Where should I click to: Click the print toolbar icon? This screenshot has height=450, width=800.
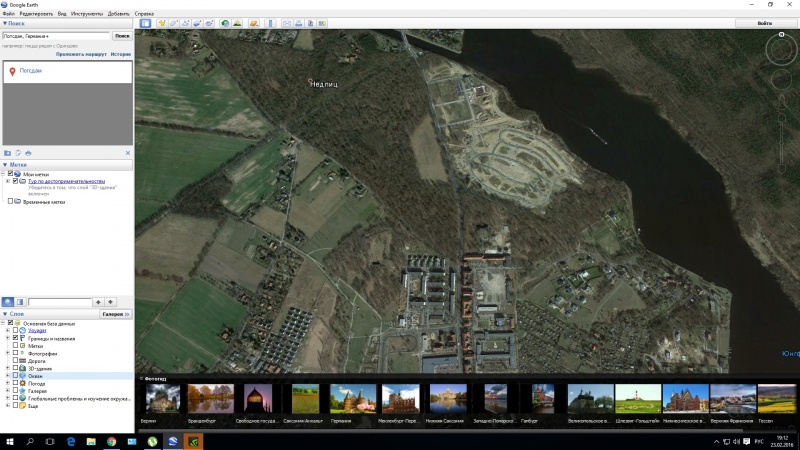[x=299, y=22]
